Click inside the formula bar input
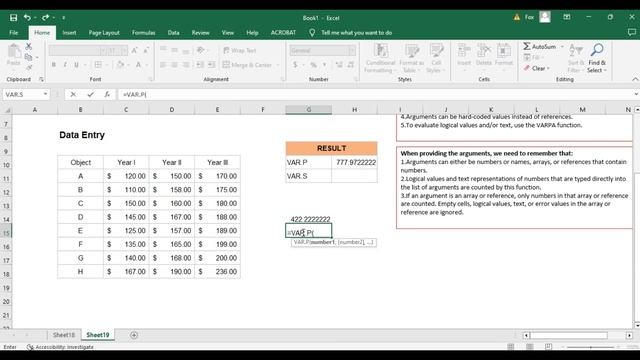The image size is (640, 360). tap(375, 94)
